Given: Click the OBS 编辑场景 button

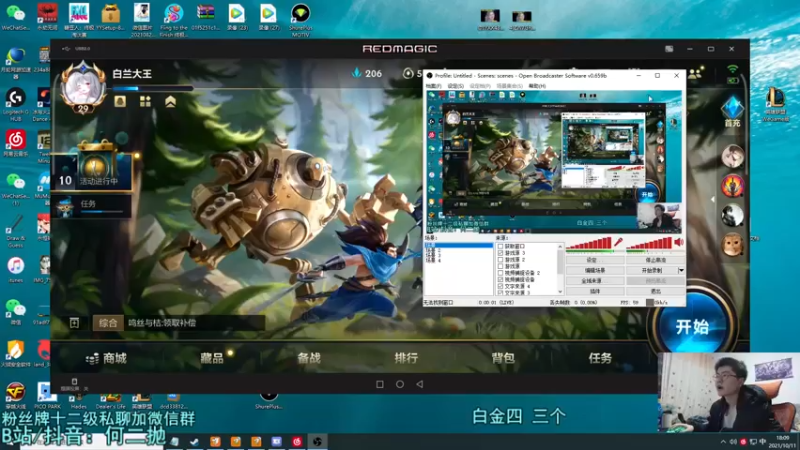Looking at the screenshot, I should pyautogui.click(x=595, y=270).
